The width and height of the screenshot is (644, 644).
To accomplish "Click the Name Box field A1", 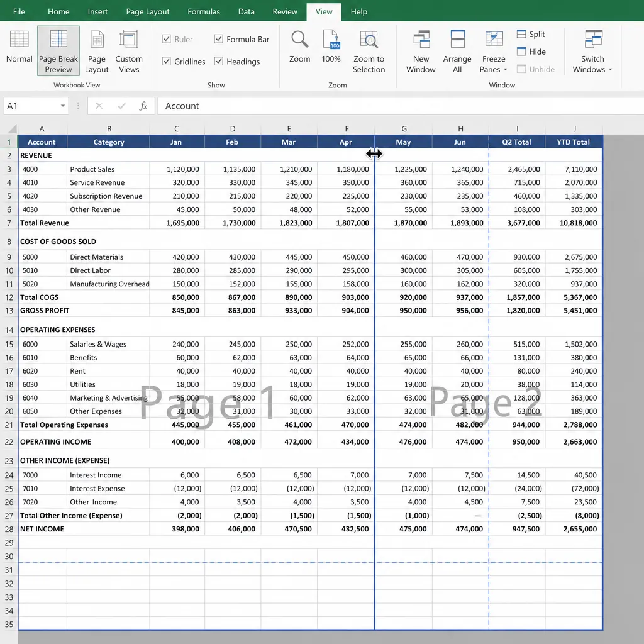I will tap(31, 106).
